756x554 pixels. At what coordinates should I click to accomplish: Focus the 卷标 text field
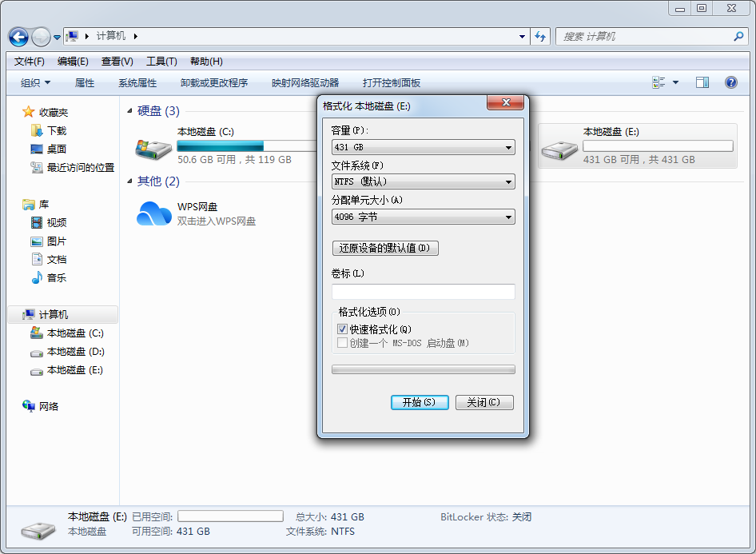[423, 291]
